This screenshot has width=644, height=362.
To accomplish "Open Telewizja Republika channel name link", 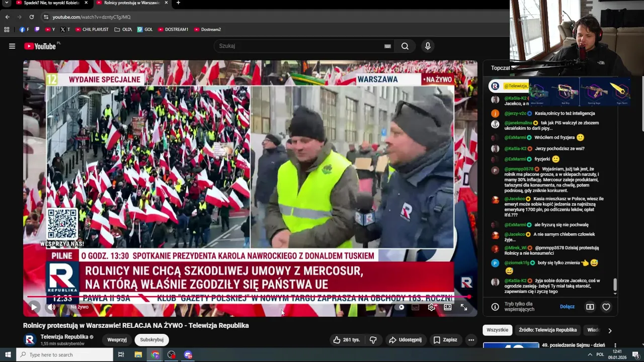I will click(x=64, y=337).
